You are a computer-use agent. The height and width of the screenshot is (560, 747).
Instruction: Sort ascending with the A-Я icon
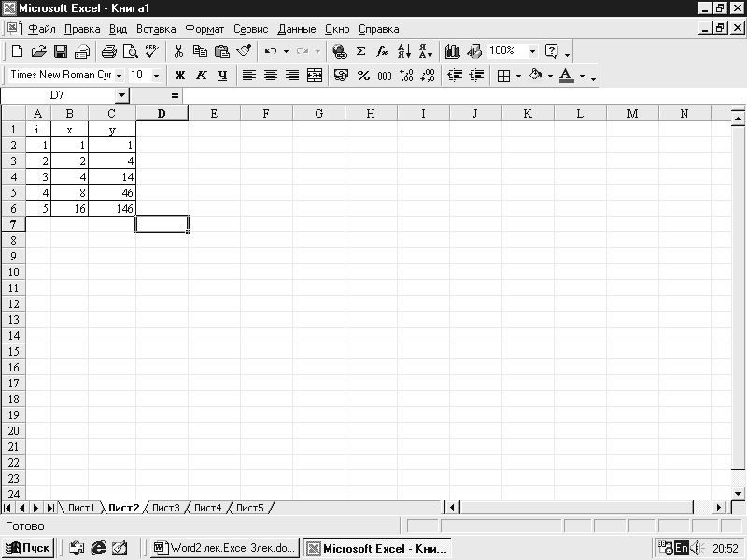(404, 51)
